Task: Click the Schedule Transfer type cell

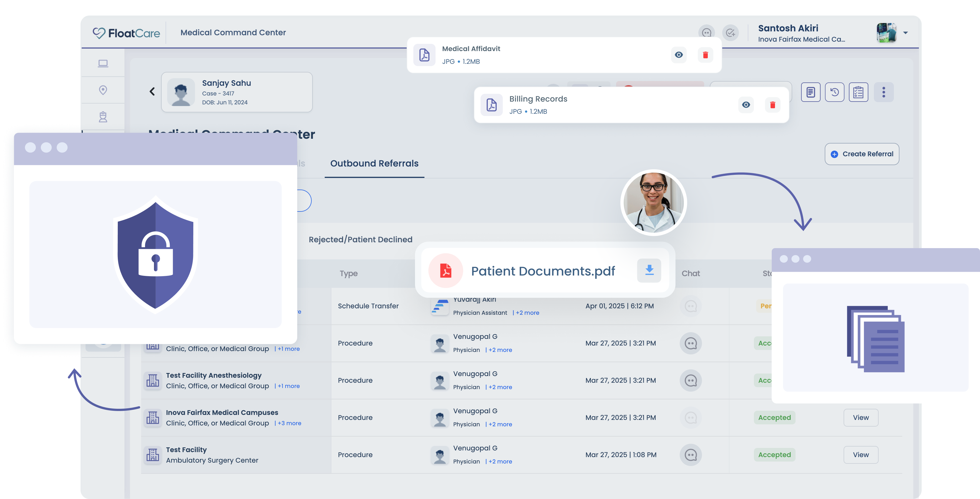Action: point(368,306)
